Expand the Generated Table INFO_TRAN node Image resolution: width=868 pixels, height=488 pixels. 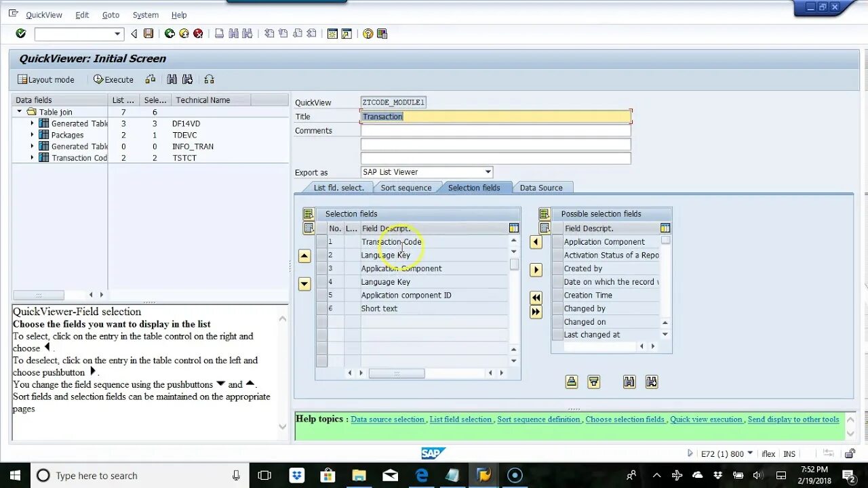(x=32, y=146)
